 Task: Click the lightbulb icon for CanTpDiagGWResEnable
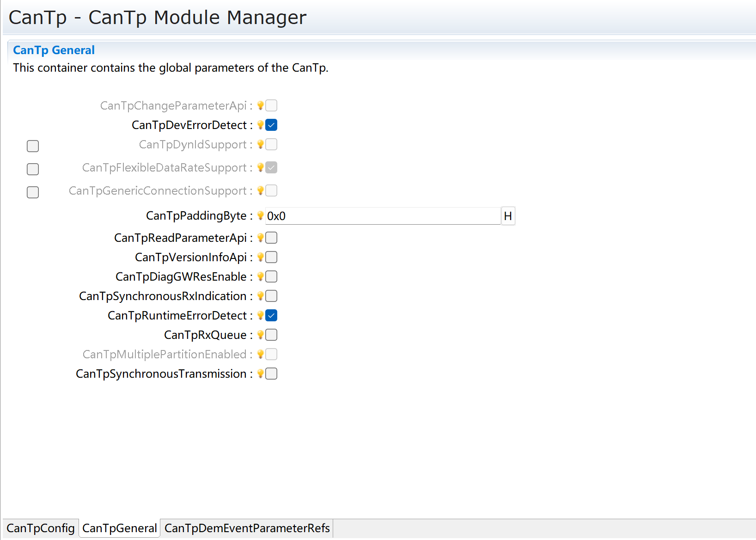pyautogui.click(x=260, y=276)
